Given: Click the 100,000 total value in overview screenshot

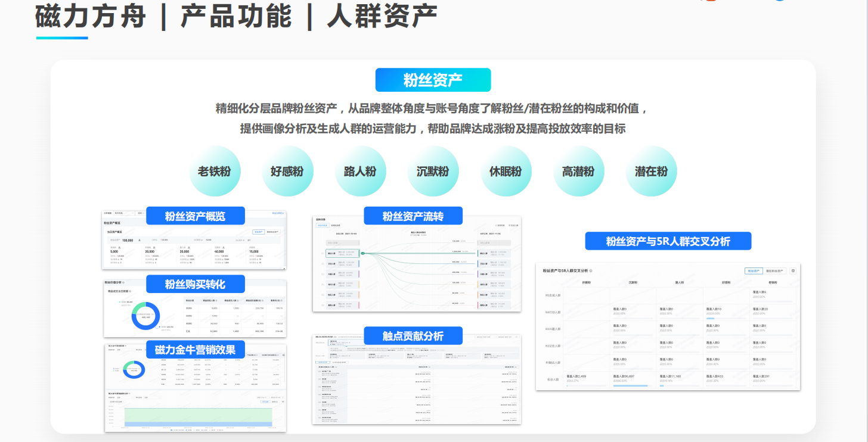Looking at the screenshot, I should pyautogui.click(x=128, y=240).
